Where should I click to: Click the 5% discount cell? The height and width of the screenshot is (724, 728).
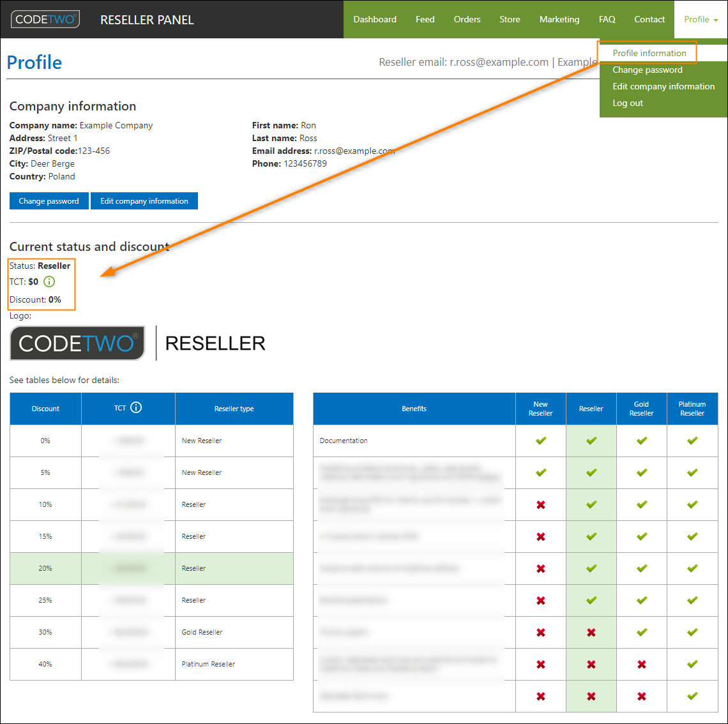pos(45,472)
